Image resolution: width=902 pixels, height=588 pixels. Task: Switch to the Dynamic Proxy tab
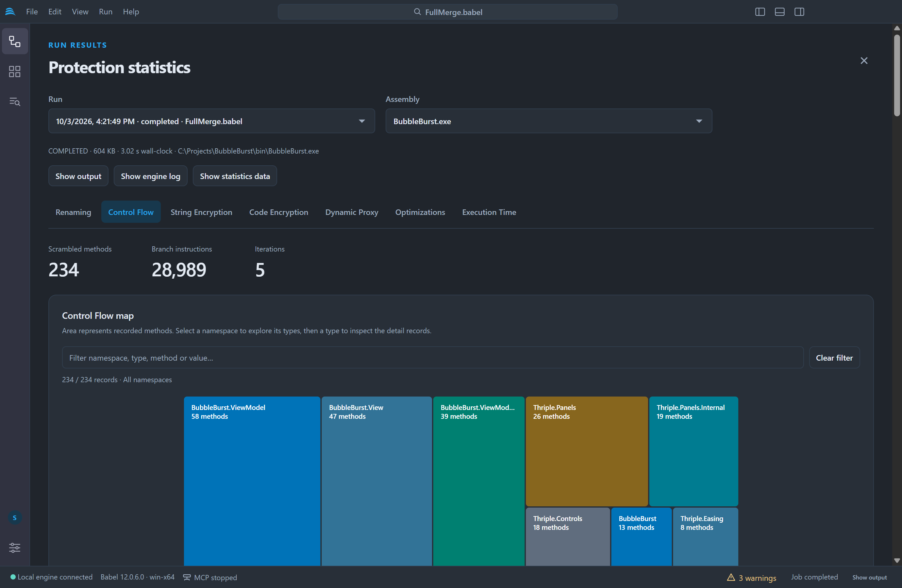(x=352, y=212)
